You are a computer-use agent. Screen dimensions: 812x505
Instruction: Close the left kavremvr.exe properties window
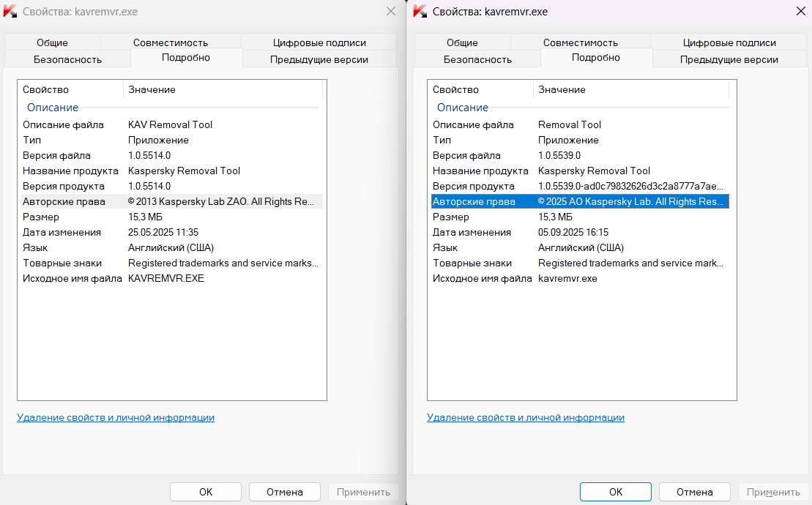391,12
